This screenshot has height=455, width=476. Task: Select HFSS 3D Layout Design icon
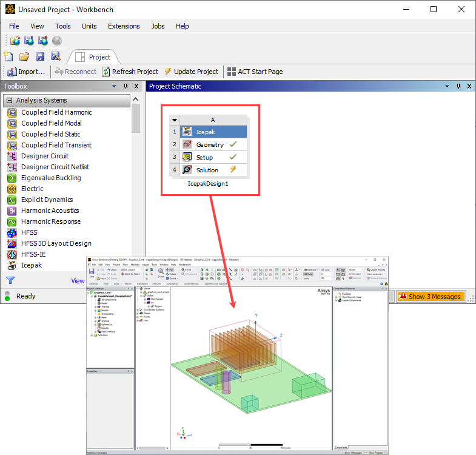(12, 244)
